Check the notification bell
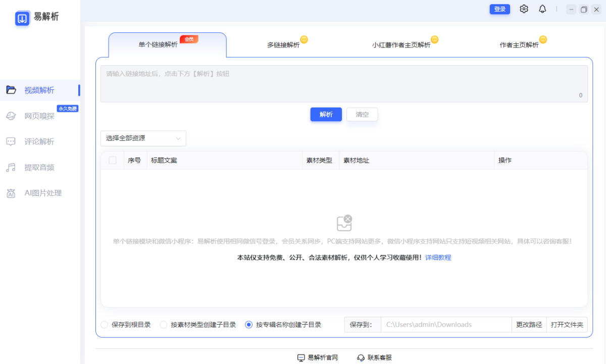The height and width of the screenshot is (364, 606). tap(542, 9)
